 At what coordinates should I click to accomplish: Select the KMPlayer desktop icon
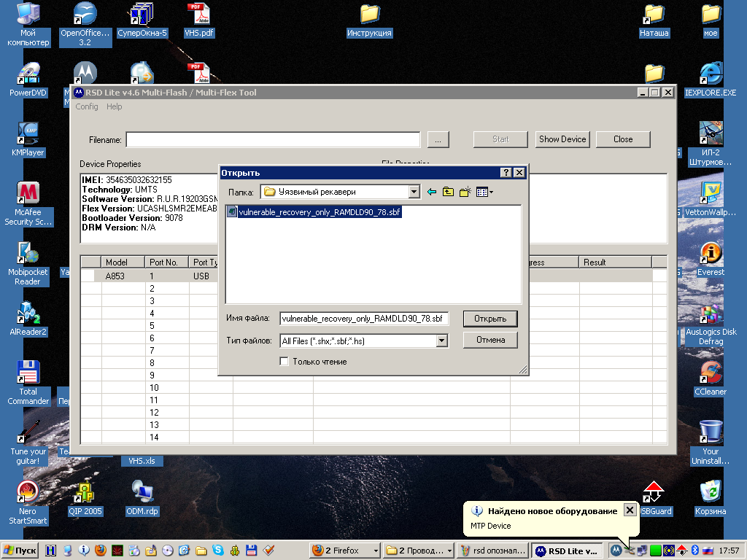tap(28, 139)
